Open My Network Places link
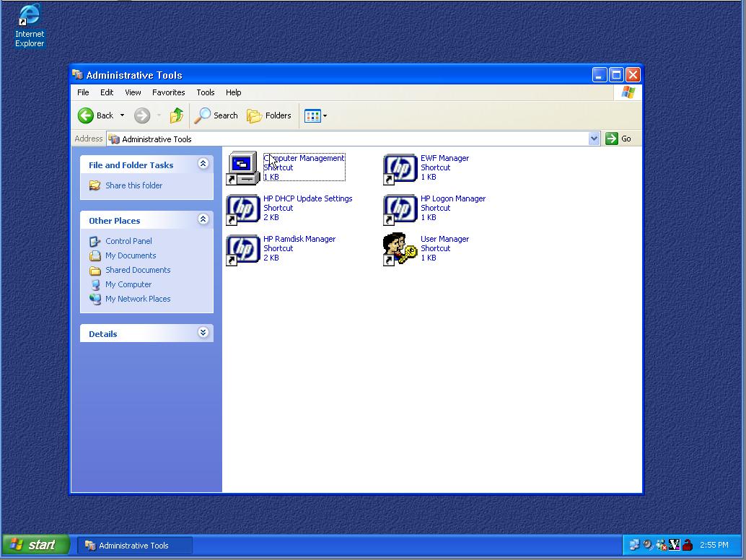The width and height of the screenshot is (746, 560). pos(129,299)
